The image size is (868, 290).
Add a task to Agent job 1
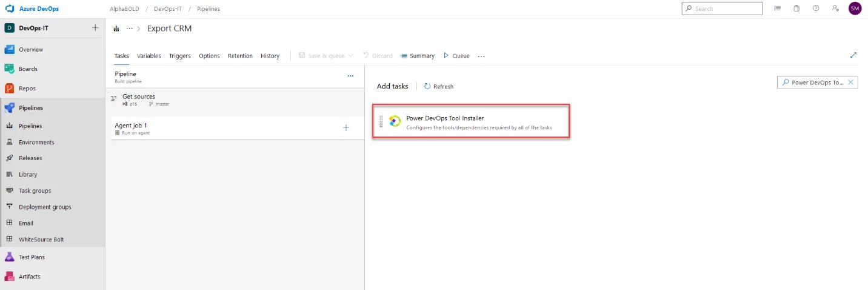(x=346, y=127)
